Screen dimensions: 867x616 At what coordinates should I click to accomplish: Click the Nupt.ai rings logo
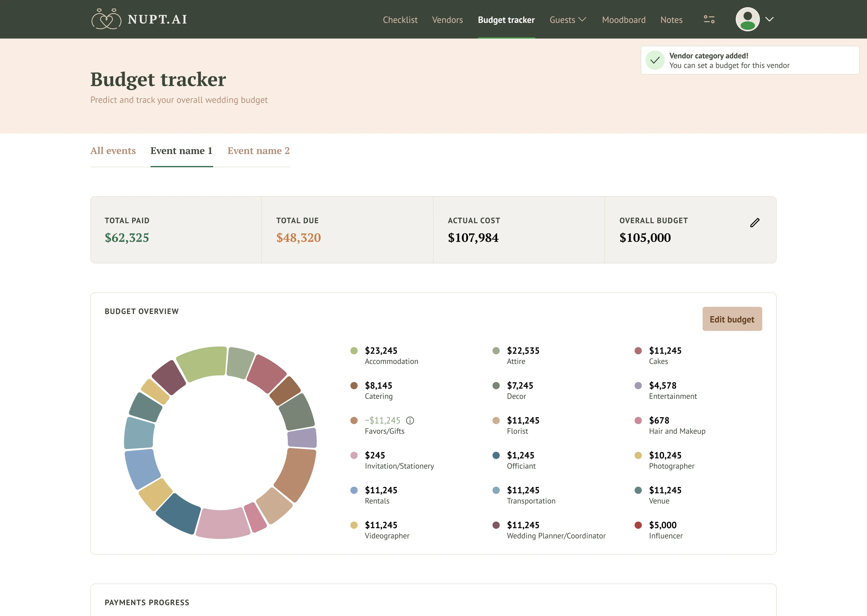106,19
